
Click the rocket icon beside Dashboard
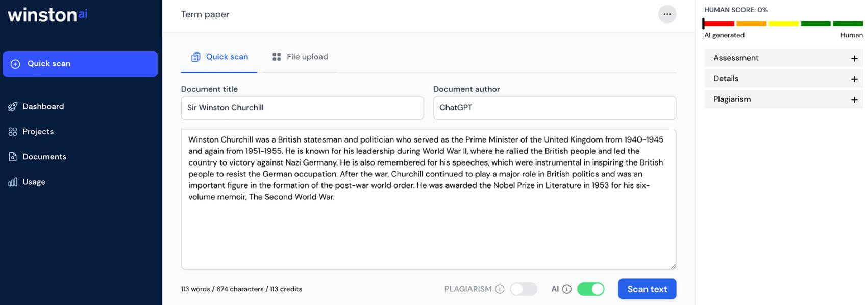[13, 106]
